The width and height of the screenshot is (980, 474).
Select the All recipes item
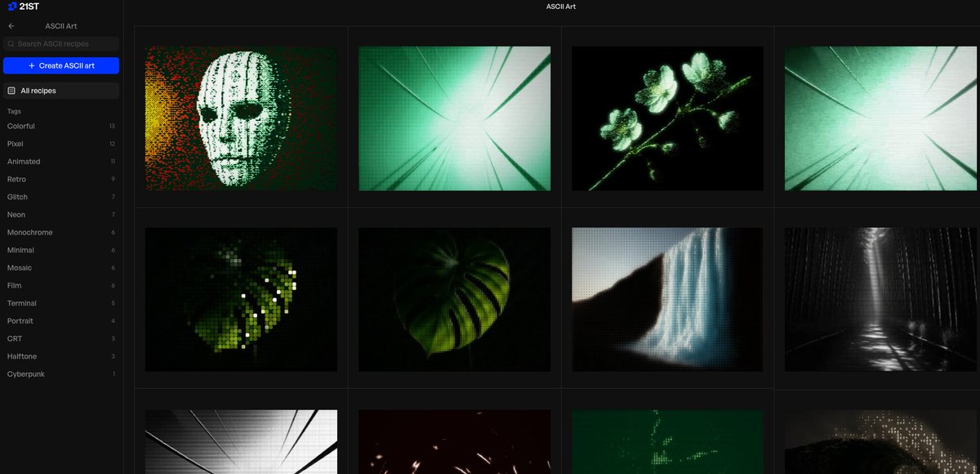61,91
